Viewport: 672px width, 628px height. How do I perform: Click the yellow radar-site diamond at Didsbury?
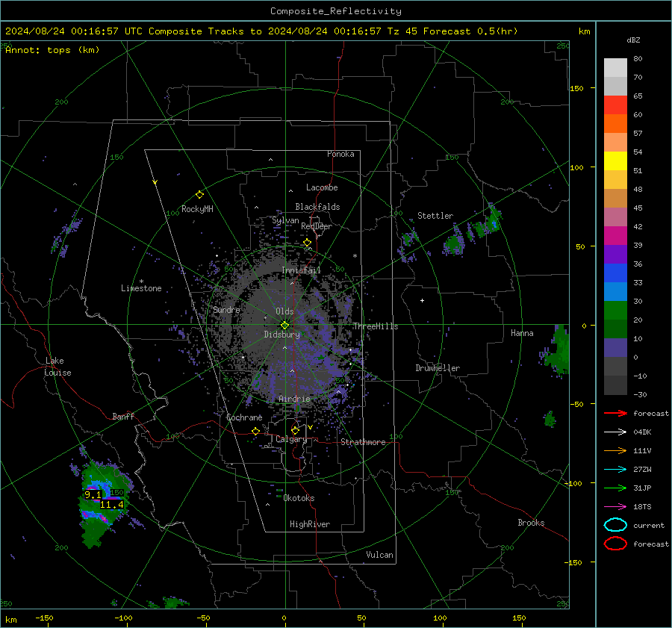click(284, 325)
